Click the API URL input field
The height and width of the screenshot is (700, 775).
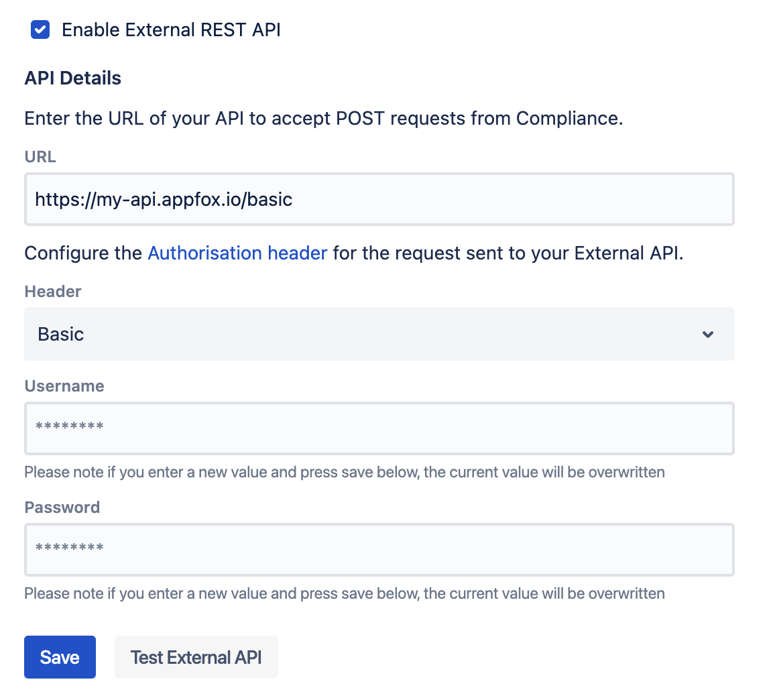379,199
